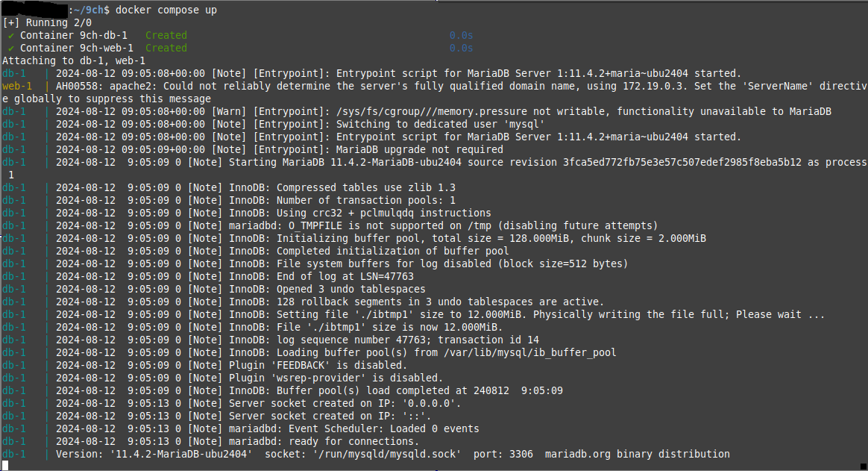This screenshot has height=471, width=868.
Task: Click 'End of log at LSN=47763' line
Action: 345,276
